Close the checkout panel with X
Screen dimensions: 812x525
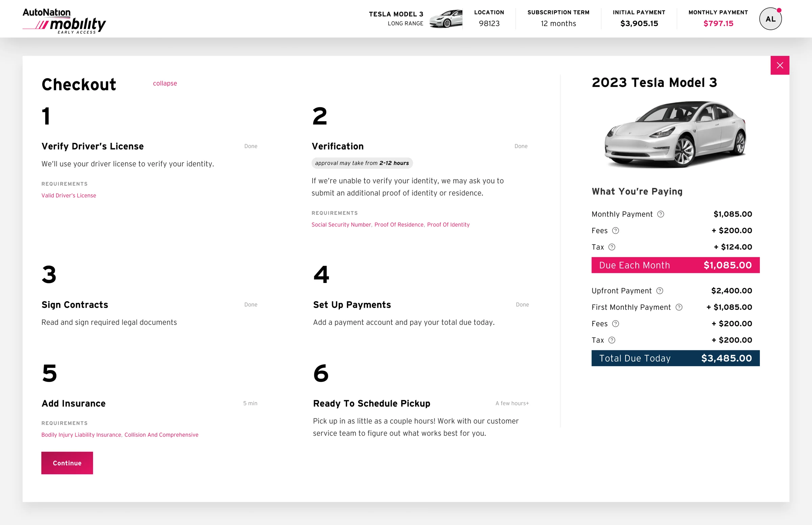[780, 65]
